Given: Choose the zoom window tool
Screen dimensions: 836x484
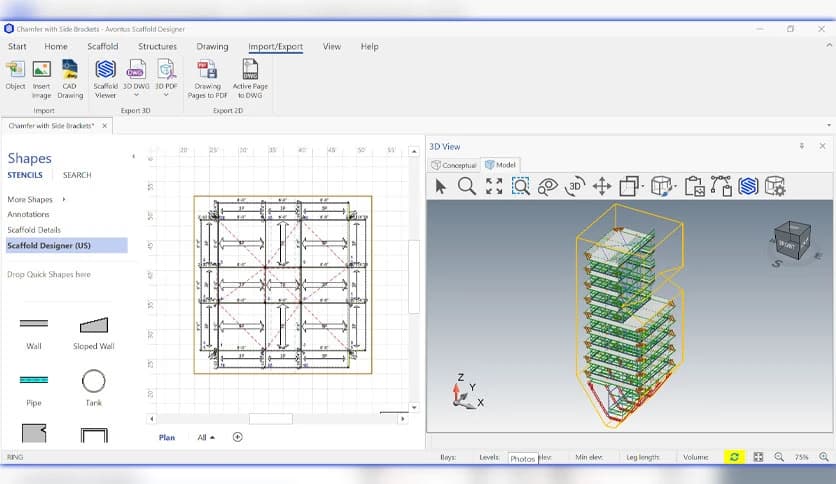Looking at the screenshot, I should click(520, 187).
